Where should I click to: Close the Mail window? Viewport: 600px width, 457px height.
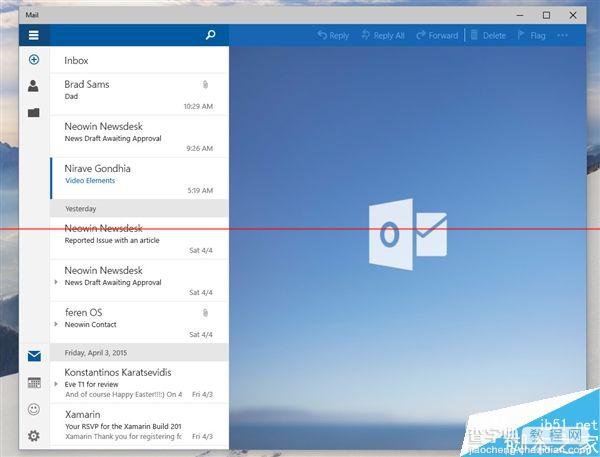point(573,15)
